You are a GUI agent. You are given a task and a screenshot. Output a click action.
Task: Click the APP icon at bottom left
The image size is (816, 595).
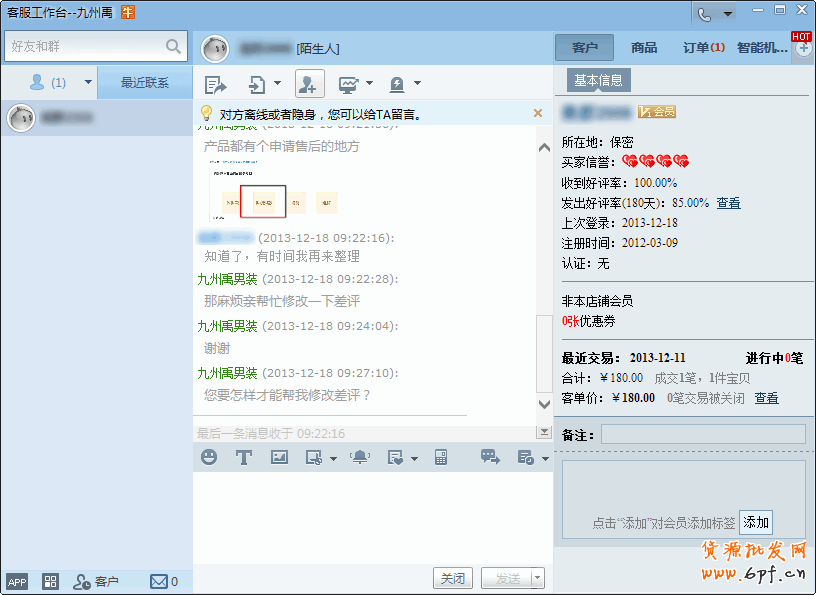pyautogui.click(x=17, y=581)
